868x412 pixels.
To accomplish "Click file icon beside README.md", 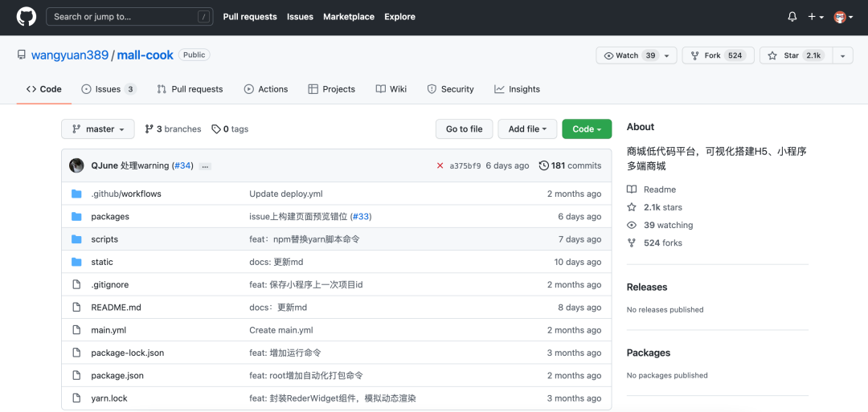I will pos(76,307).
